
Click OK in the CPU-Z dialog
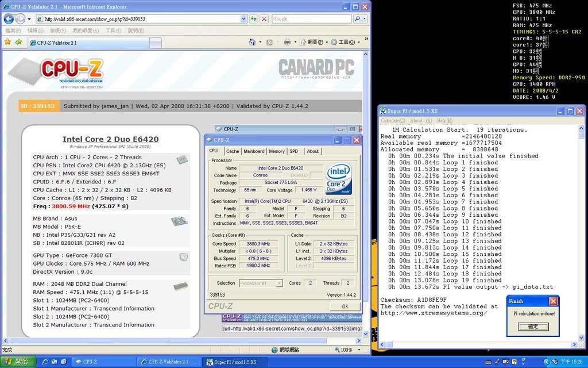[x=345, y=306]
